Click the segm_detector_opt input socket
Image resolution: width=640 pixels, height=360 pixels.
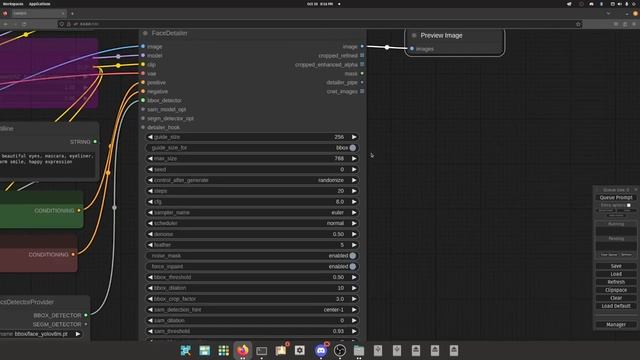143,118
